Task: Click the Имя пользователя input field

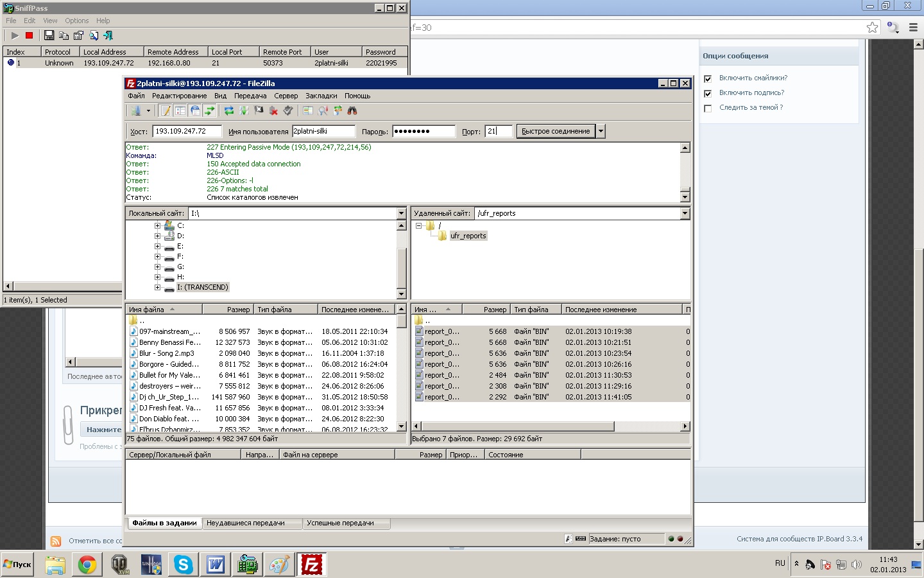Action: pos(323,131)
